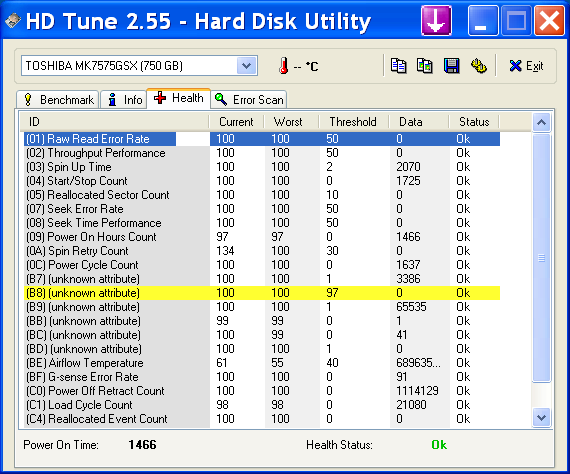Click the copy text to clipboard icon
The image size is (570, 474).
pos(398,66)
